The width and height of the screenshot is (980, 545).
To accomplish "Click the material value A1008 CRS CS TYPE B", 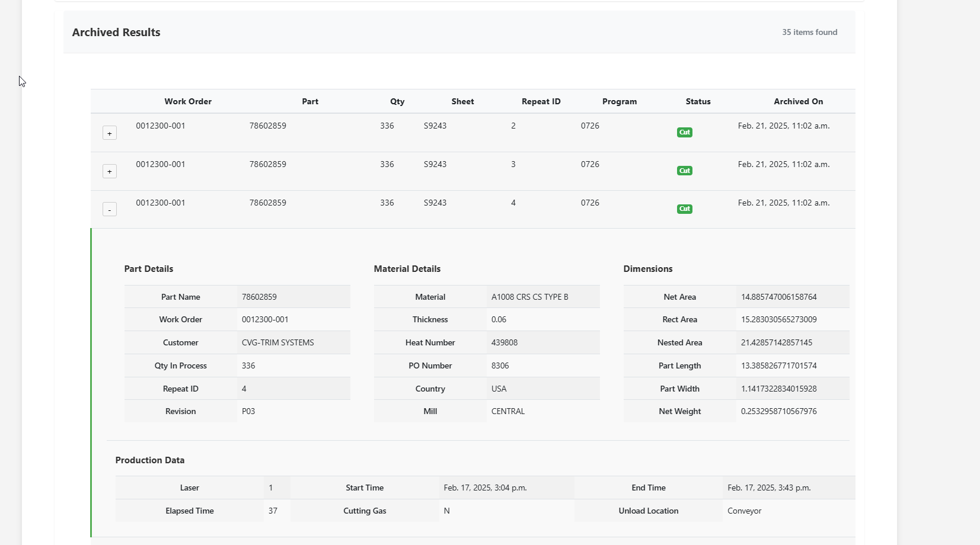I will (x=529, y=297).
